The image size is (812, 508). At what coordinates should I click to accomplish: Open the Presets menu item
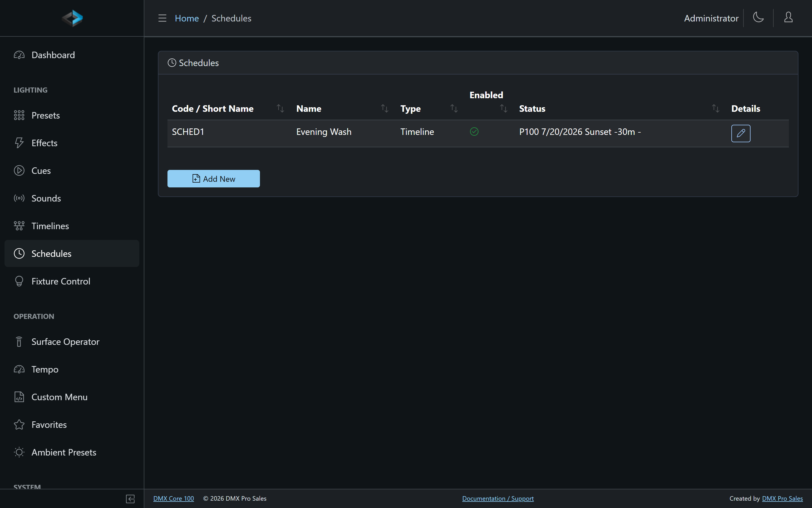72,115
